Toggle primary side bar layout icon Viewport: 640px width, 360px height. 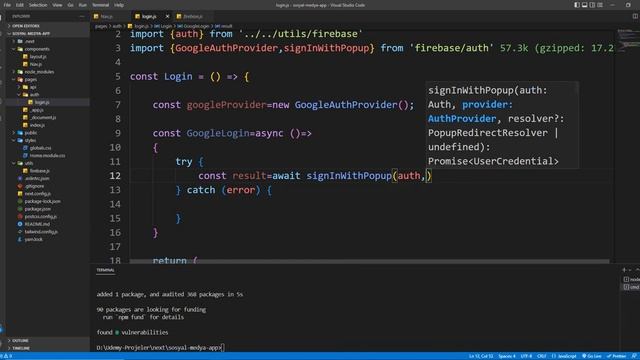pos(577,5)
